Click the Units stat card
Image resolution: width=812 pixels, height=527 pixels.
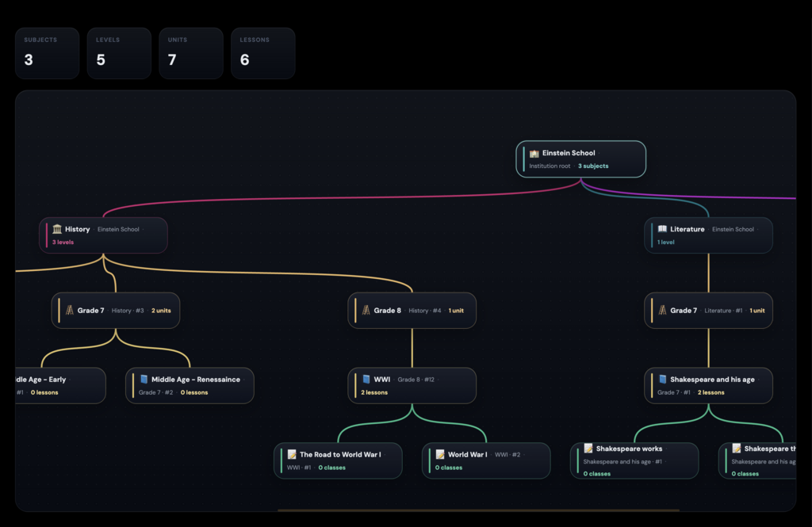(x=191, y=53)
